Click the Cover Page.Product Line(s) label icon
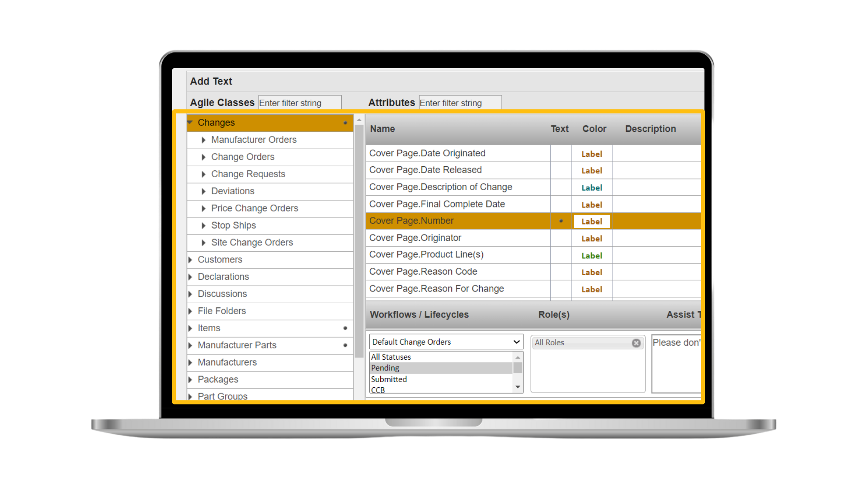Image resolution: width=868 pixels, height=488 pixels. pyautogui.click(x=592, y=255)
